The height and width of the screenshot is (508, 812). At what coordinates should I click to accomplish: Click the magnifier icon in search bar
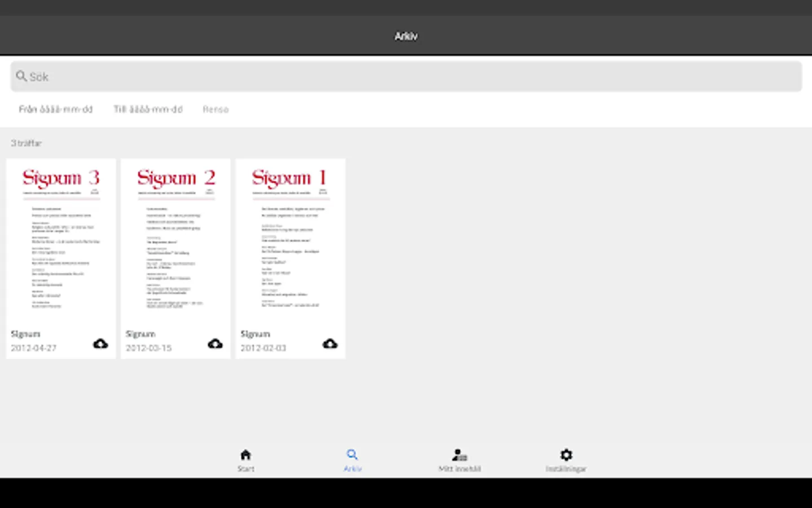tap(21, 76)
